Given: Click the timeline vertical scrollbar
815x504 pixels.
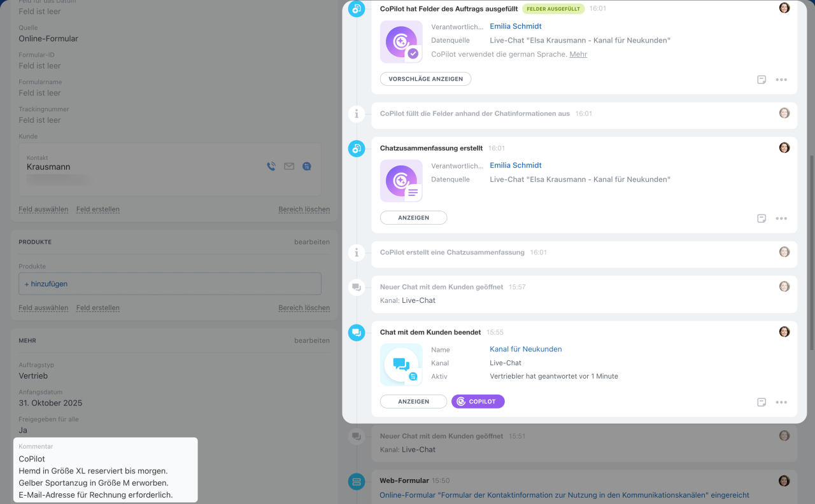Looking at the screenshot, I should (811, 252).
